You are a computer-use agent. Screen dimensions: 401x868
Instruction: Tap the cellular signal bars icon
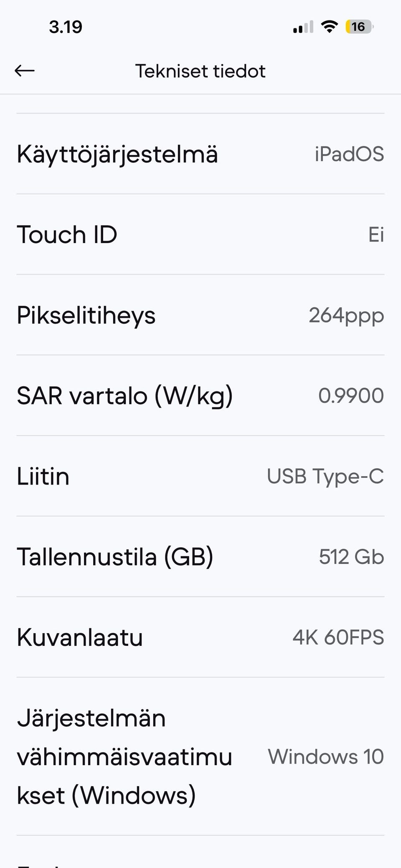pos(303,27)
